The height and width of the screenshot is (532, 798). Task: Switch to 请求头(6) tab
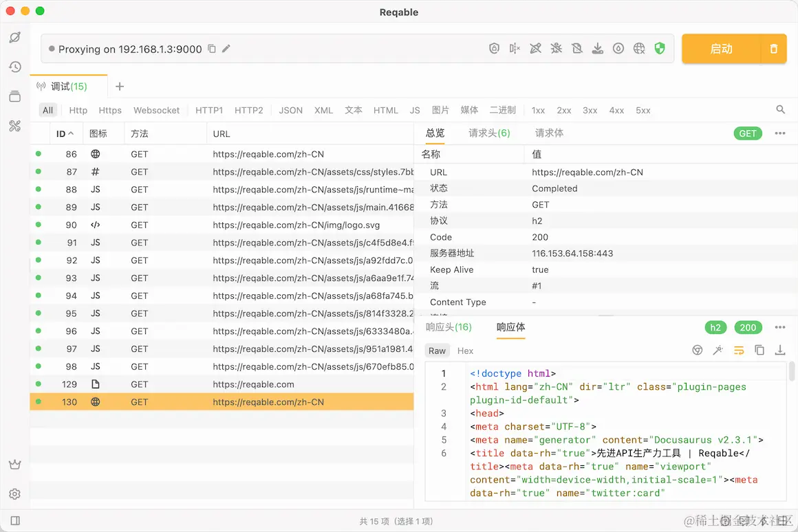[489, 133]
